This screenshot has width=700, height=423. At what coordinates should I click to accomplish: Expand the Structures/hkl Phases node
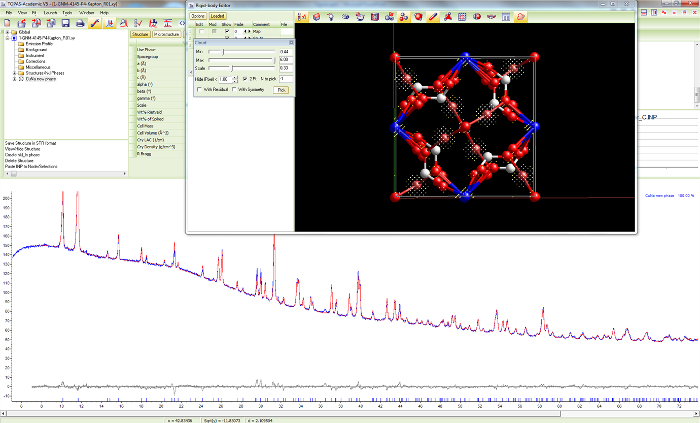pos(13,73)
